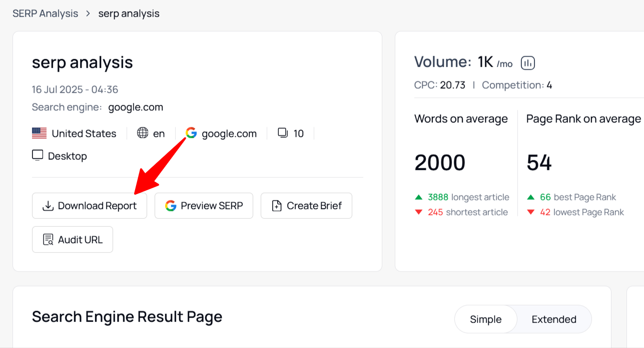Click the United States flag icon

pyautogui.click(x=39, y=133)
